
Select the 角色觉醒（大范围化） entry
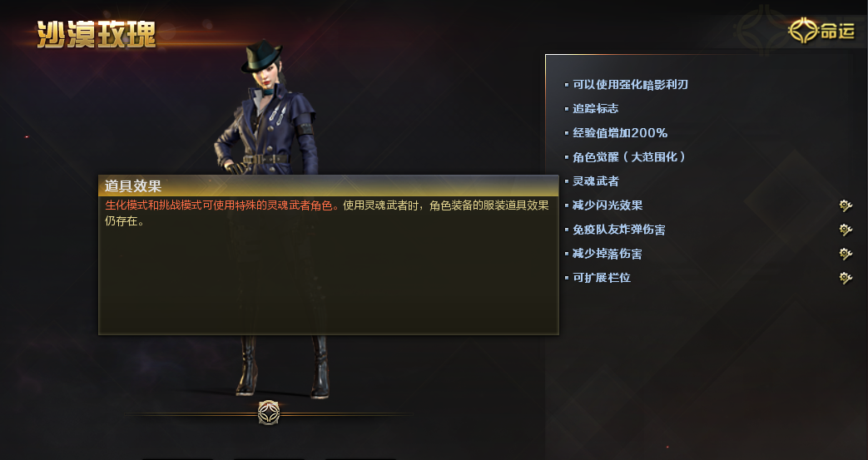tap(629, 157)
